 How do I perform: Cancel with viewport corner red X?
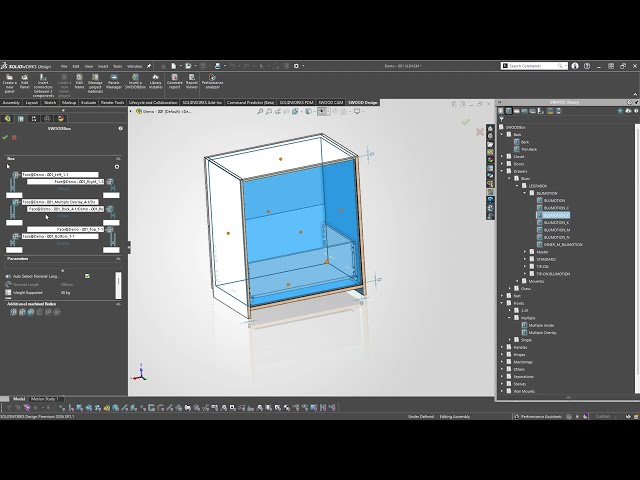click(480, 132)
